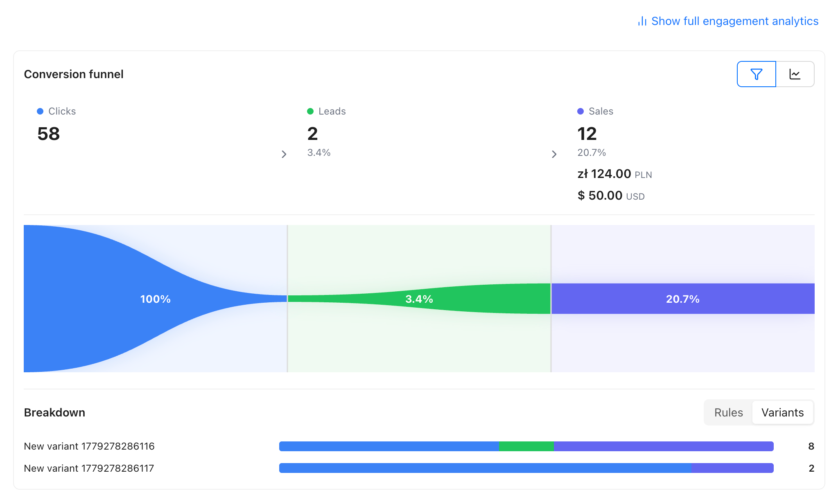The width and height of the screenshot is (838, 504).
Task: Click purple segment of variant 1779278286116 bar
Action: click(x=664, y=446)
